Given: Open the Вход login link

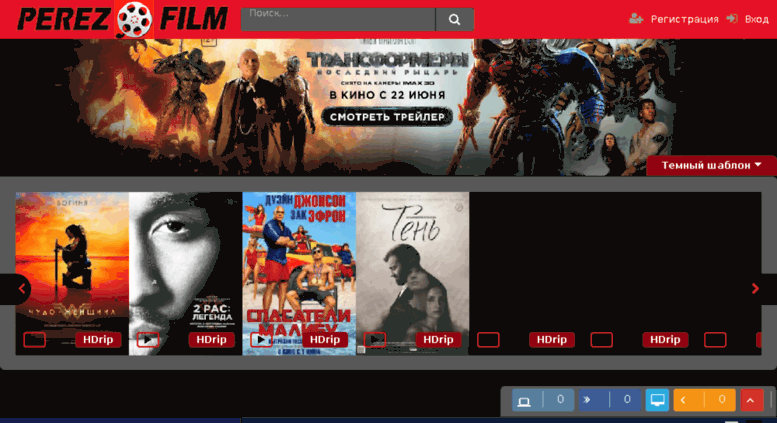Looking at the screenshot, I should pos(757,19).
